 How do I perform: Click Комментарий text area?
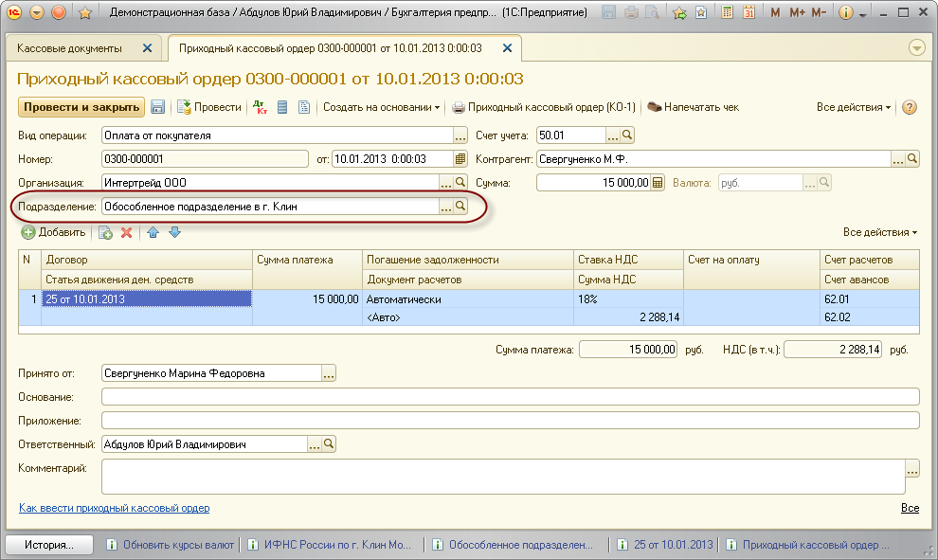pos(503,477)
